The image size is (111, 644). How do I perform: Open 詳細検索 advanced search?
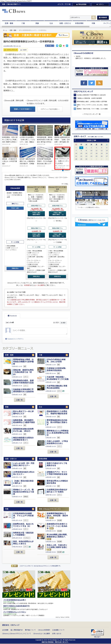click(x=103, y=18)
